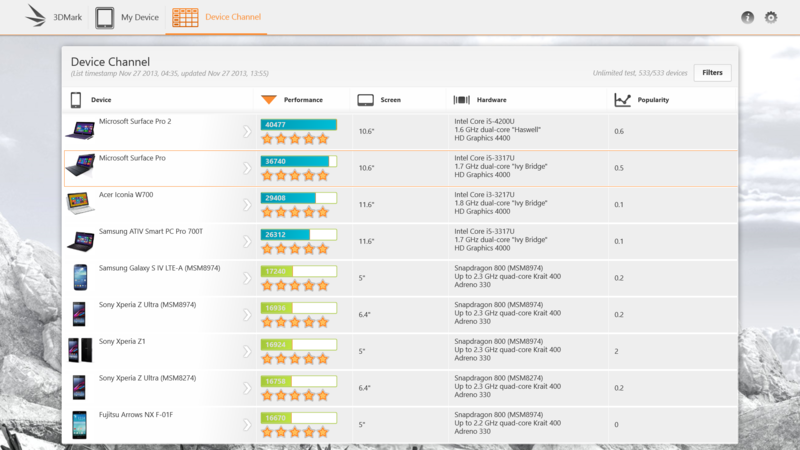
Task: Open the info icon
Action: tap(747, 17)
